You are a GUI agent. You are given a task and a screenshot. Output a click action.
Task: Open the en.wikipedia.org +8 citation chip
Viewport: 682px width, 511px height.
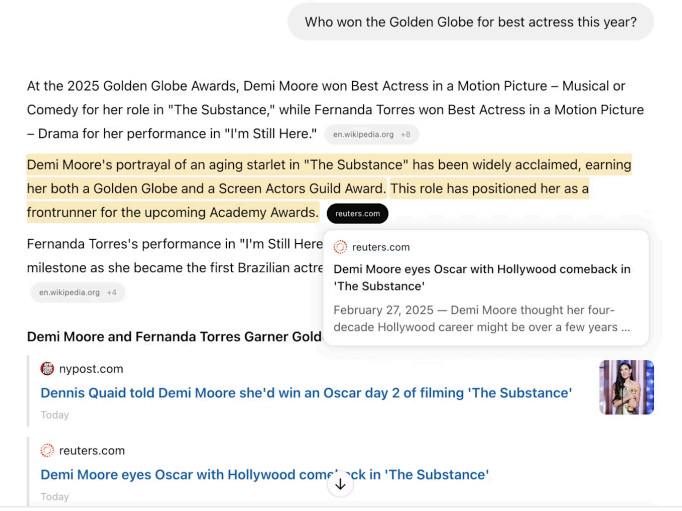pos(371,134)
